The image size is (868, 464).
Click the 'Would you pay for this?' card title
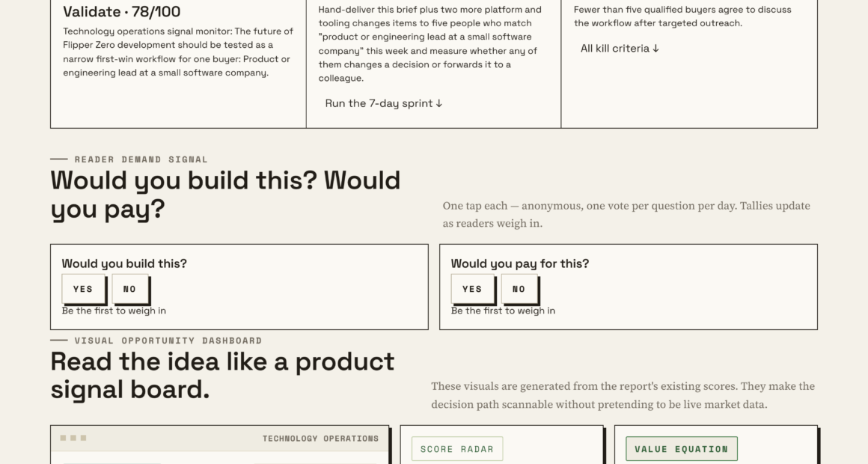[520, 263]
